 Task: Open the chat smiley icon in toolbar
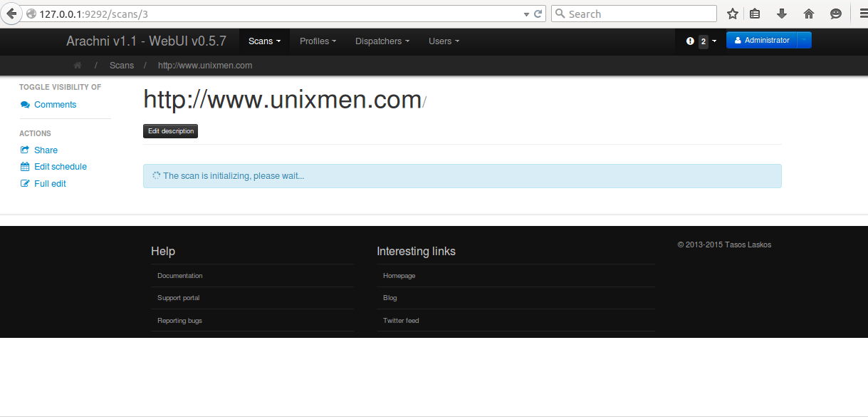836,14
